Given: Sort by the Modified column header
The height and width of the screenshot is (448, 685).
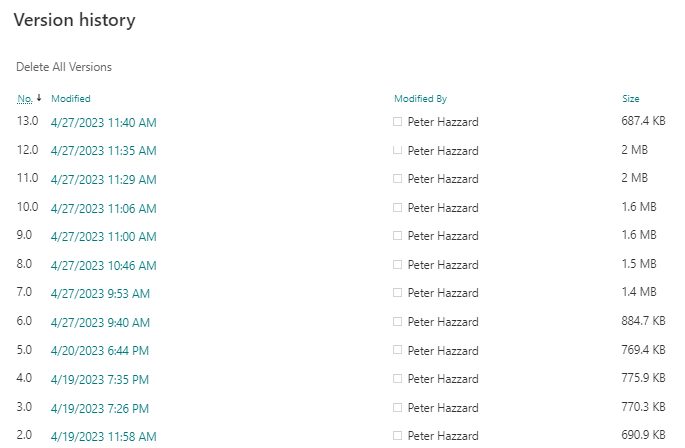Looking at the screenshot, I should pos(71,99).
